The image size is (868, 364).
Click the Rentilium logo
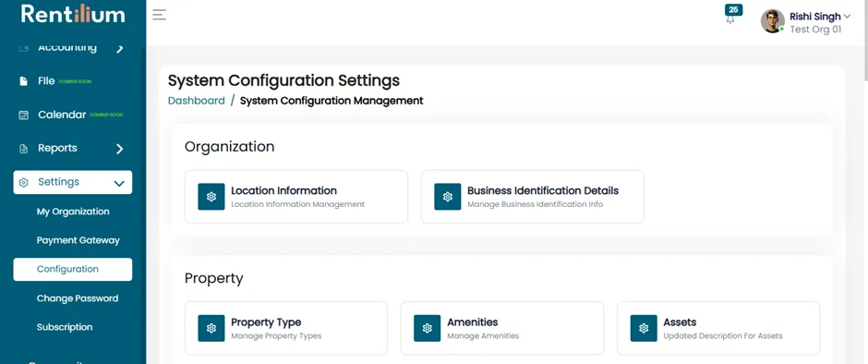point(73,14)
